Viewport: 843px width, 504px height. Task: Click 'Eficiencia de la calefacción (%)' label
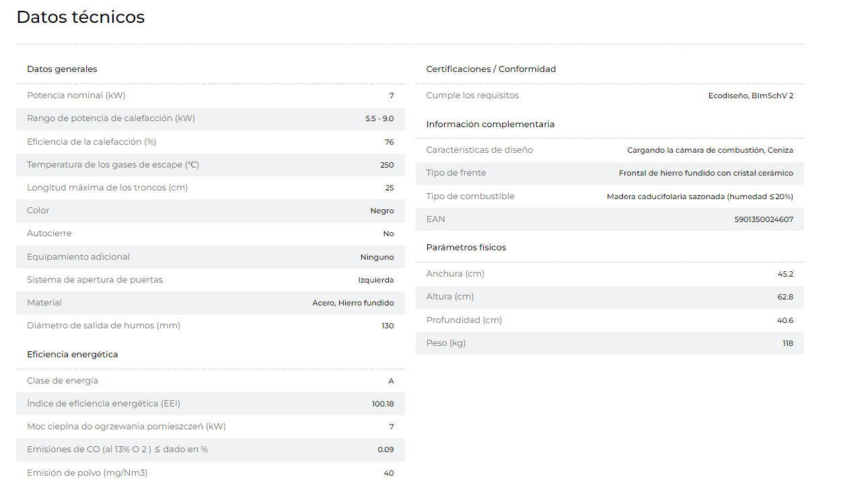[x=91, y=142]
